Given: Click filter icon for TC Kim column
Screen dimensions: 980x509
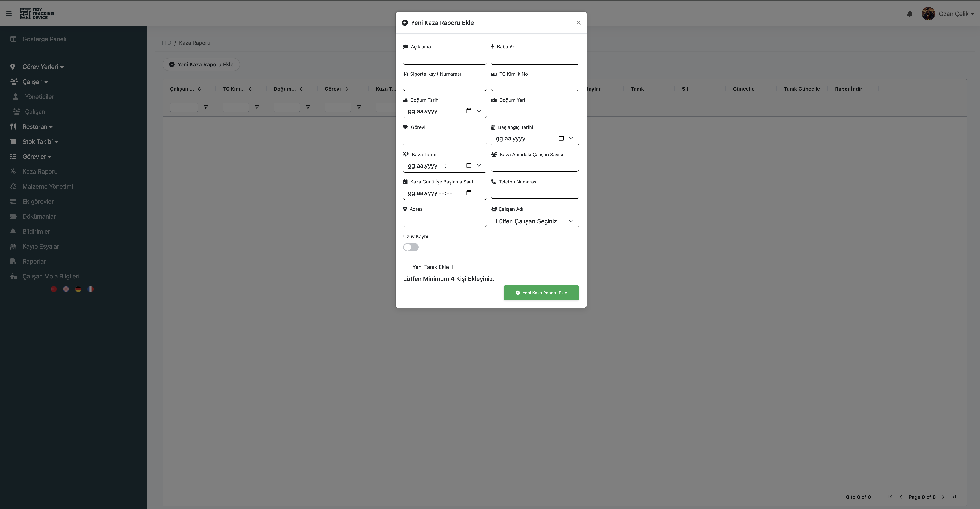Looking at the screenshot, I should click(257, 107).
